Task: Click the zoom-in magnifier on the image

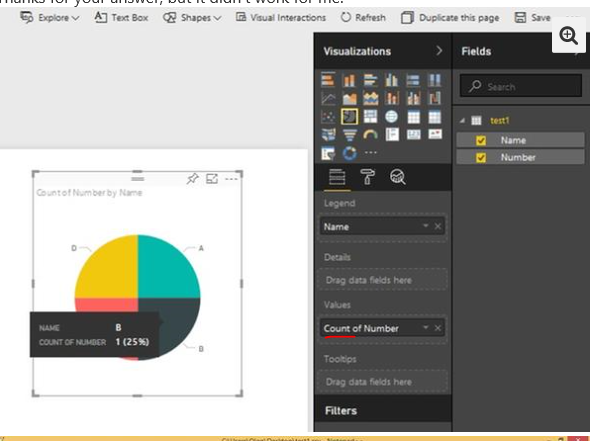Action: pos(568,36)
